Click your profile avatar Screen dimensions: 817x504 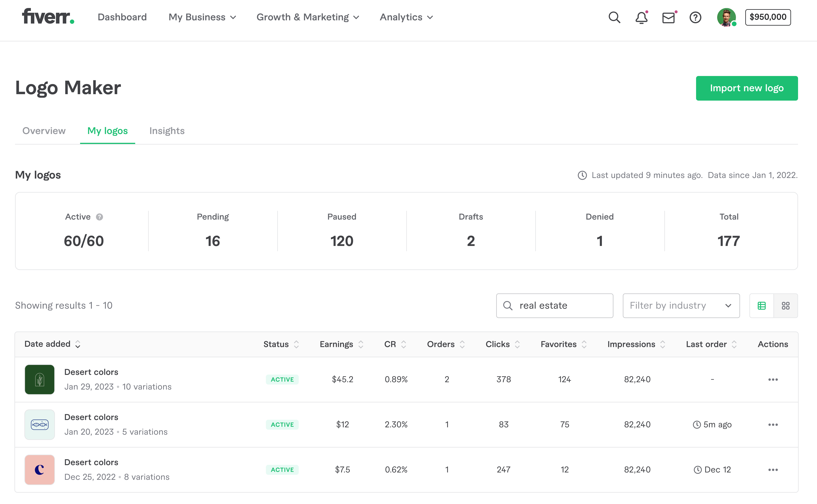[x=727, y=17]
